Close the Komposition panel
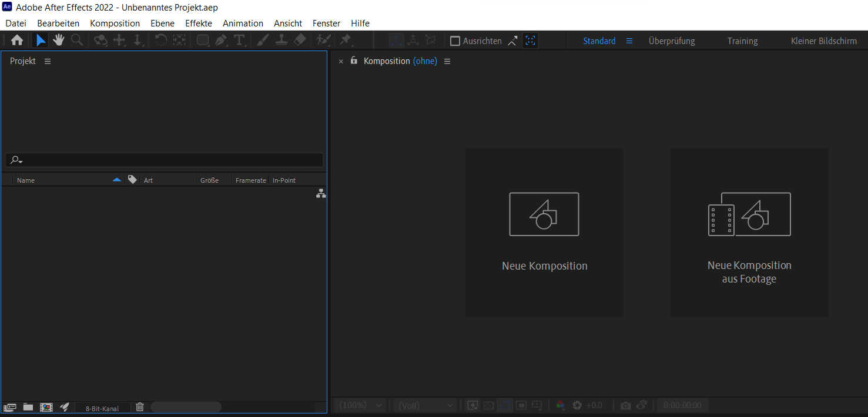 point(341,62)
